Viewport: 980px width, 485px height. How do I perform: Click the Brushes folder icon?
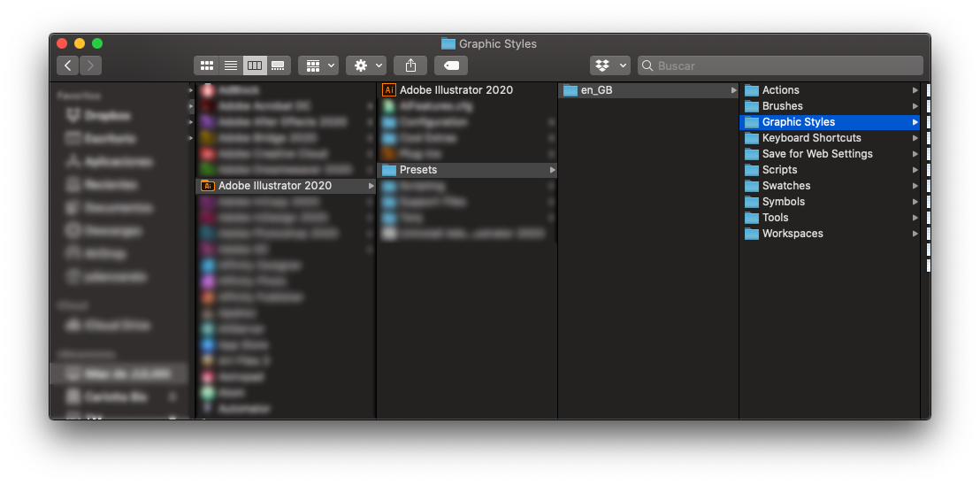(752, 106)
